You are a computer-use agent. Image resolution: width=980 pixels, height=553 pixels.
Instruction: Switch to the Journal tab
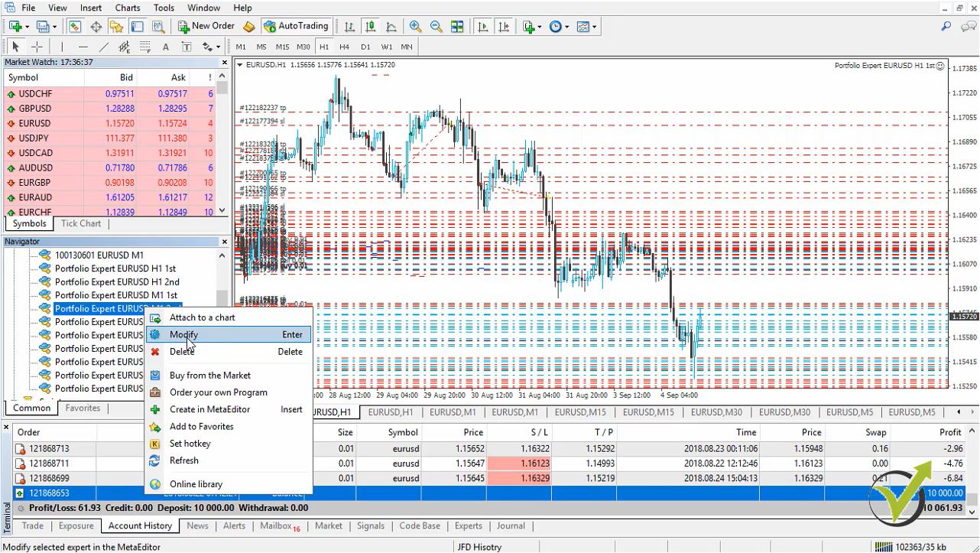coord(511,525)
